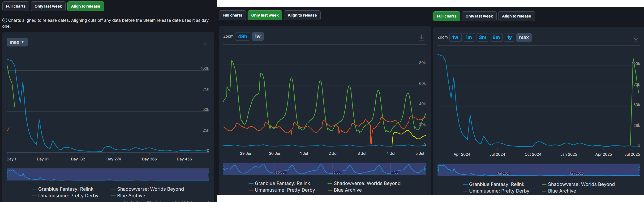
Task: Select Only last week tab in middle panel
Action: tap(265, 15)
